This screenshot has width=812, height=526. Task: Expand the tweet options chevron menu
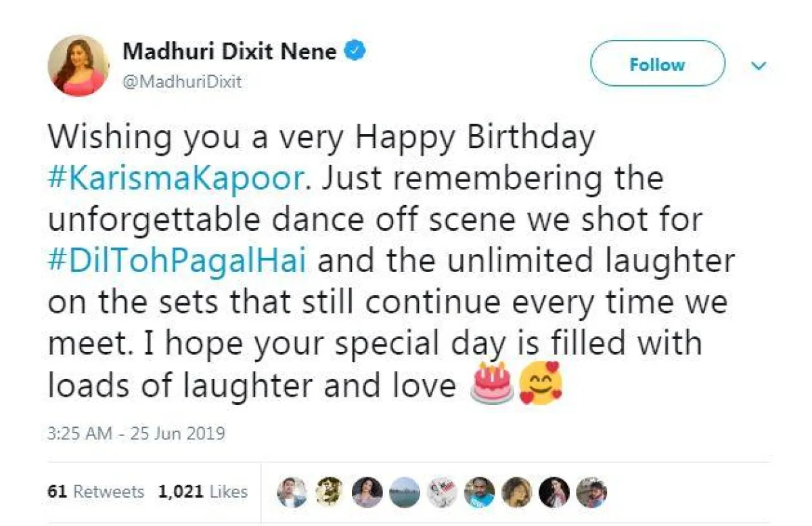point(759,66)
